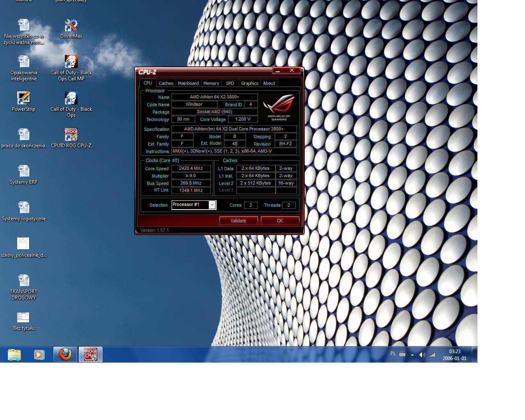Show the About tab
The width and height of the screenshot is (525, 420).
pos(269,83)
